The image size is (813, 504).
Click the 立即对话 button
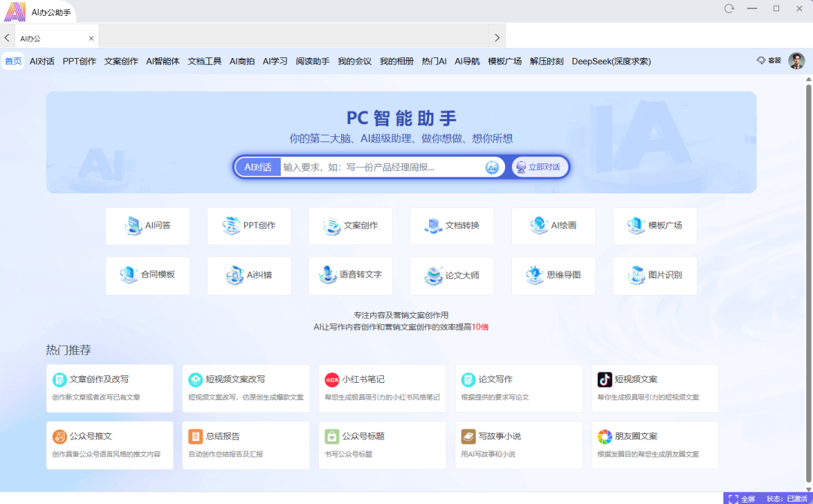539,167
